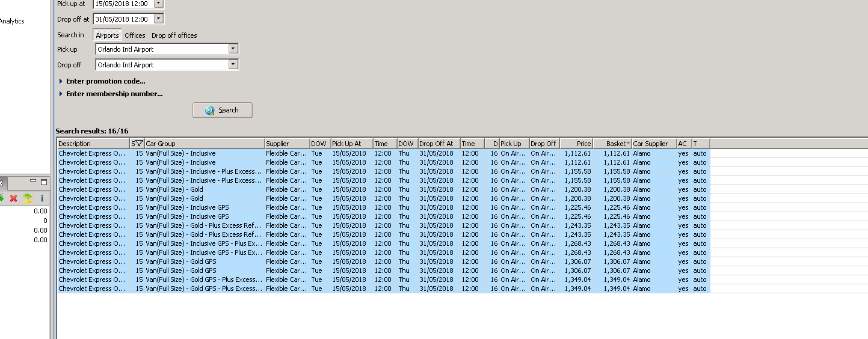Click the Pick Up At column header
The height and width of the screenshot is (339, 868).
coord(352,144)
